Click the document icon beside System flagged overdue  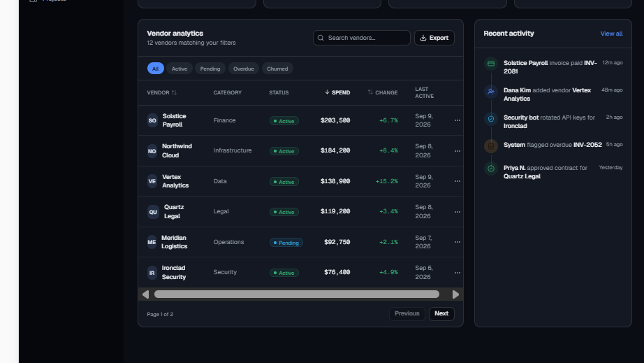[x=491, y=146]
